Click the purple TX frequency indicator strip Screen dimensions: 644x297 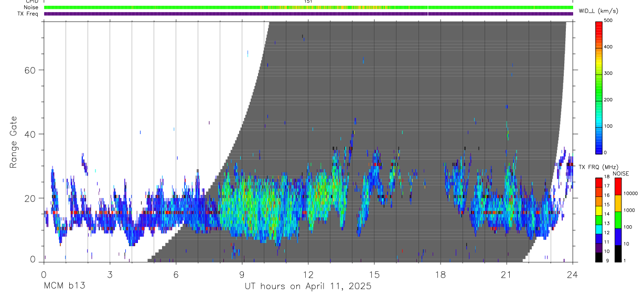point(308,14)
